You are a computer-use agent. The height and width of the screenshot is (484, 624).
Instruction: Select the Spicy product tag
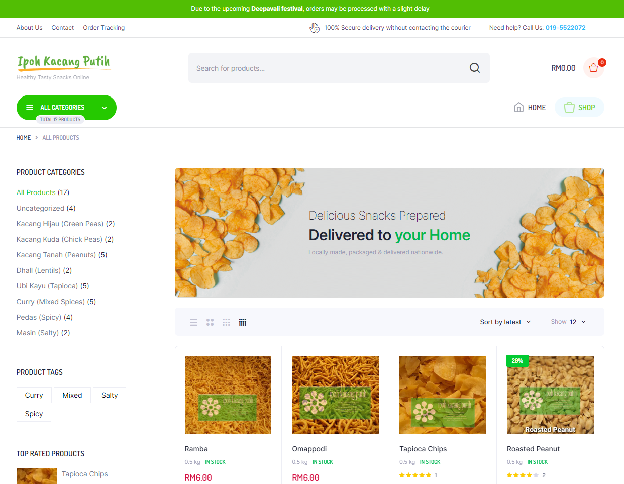(x=34, y=414)
